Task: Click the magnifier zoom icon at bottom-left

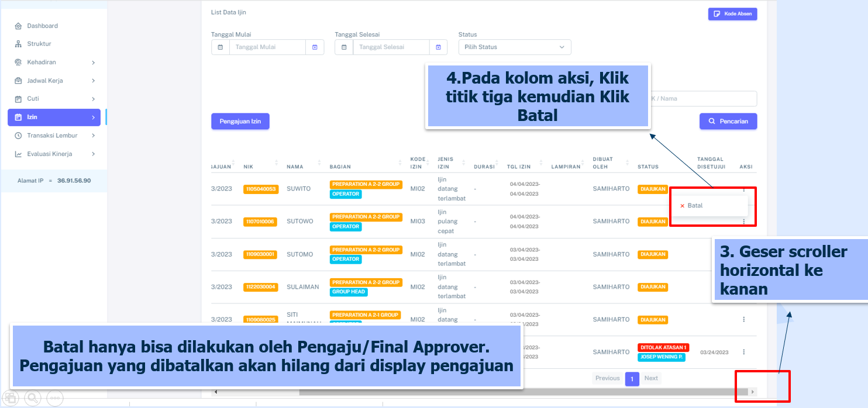Action: [x=33, y=397]
